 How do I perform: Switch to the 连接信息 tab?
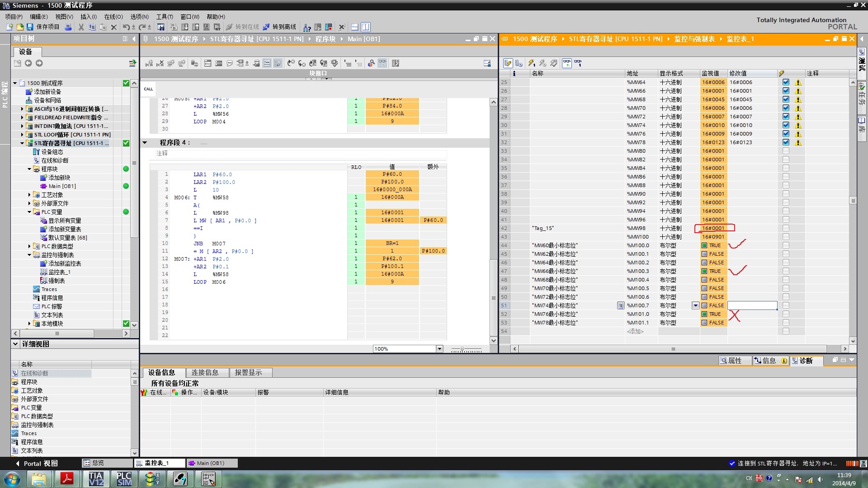[x=205, y=373]
